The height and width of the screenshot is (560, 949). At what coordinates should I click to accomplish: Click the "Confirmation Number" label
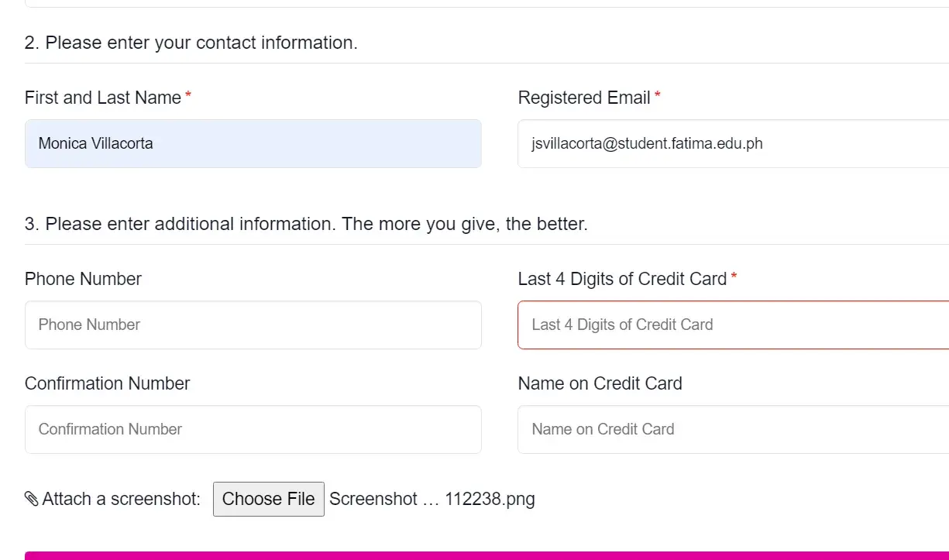pyautogui.click(x=107, y=383)
